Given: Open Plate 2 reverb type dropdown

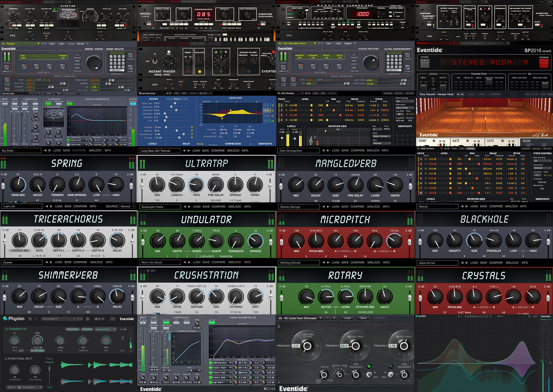Looking at the screenshot, I should 177,99.
